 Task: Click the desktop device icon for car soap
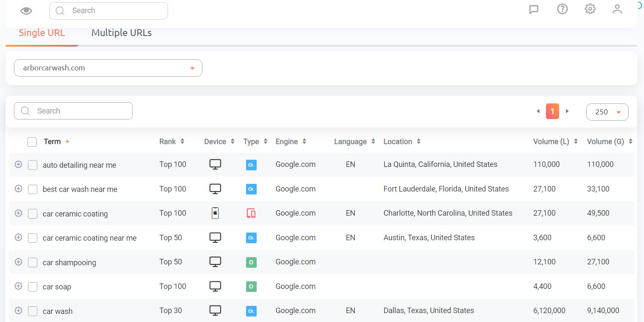(x=215, y=286)
